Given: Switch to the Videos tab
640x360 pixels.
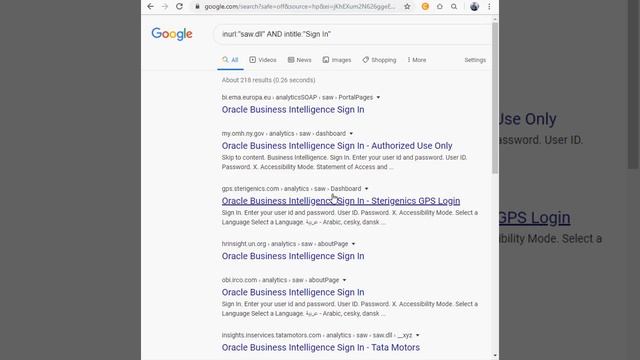Looking at the screenshot, I should [263, 60].
